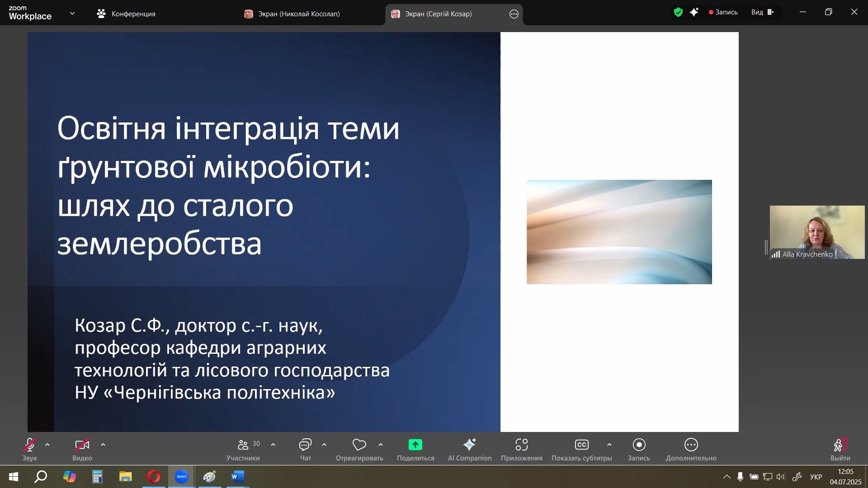
Task: Switch to the Николай Косолап screen tab
Action: (x=298, y=14)
